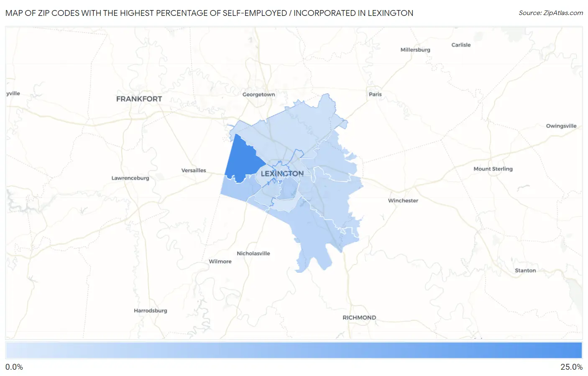Screen dimensions: 588x376
Task: Click the map title heading
Action: click(209, 13)
